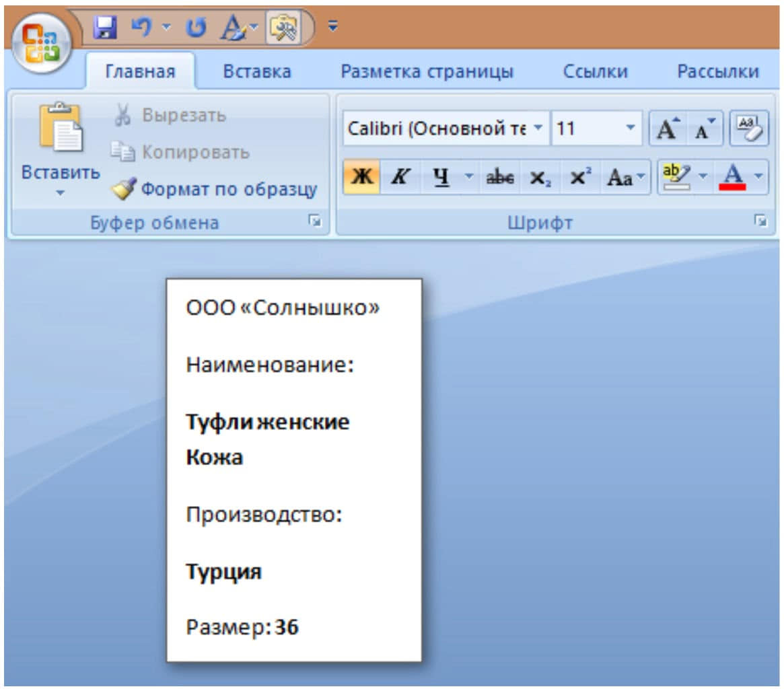Click the text Туфли женские in the document
The height and width of the screenshot is (689, 784).
pyautogui.click(x=267, y=423)
